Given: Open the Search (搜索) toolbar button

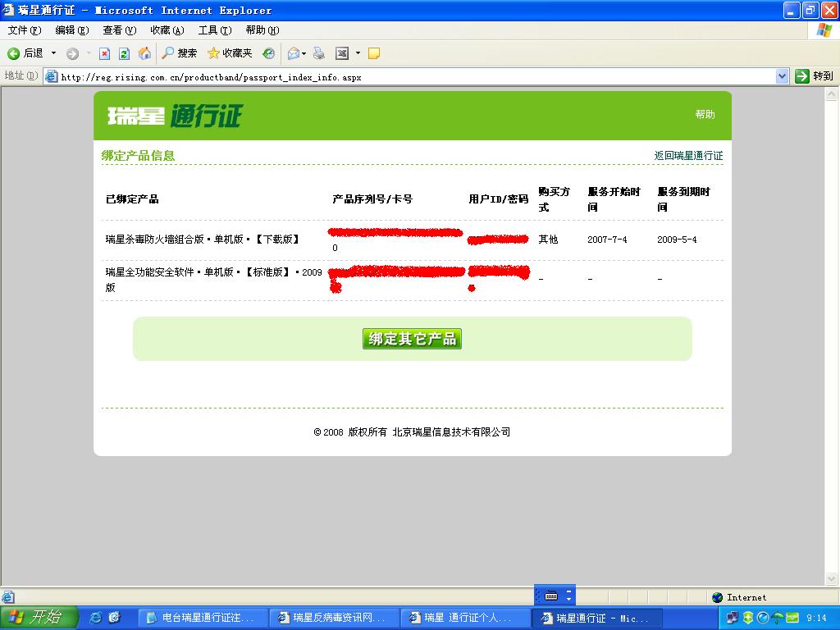Looking at the screenshot, I should (x=180, y=53).
